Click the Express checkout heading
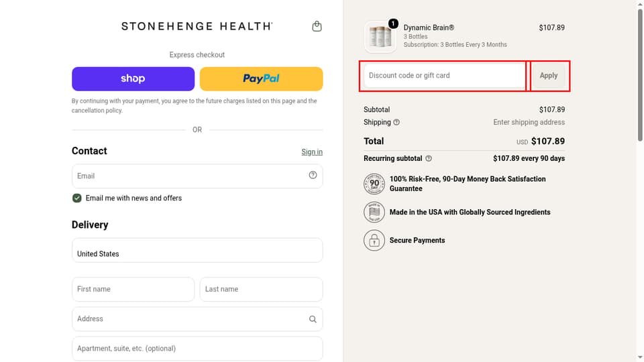This screenshot has height=362, width=644. 197,55
